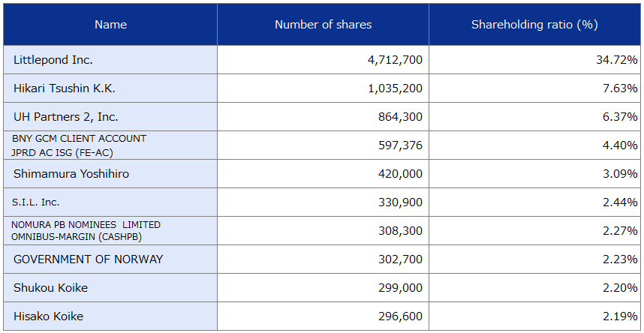Click the ratio value 2.20%
This screenshot has height=333, width=644.
pos(620,288)
